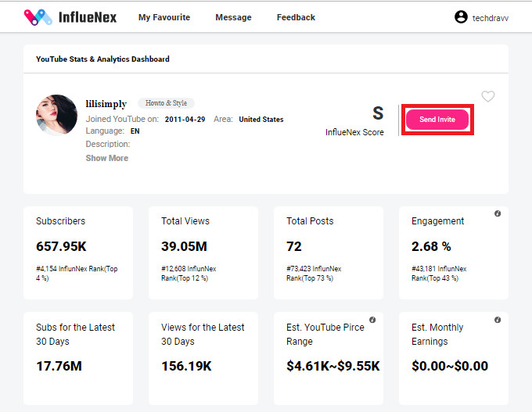Viewport: 532px width, 412px height.
Task: Select the Total Posts stats card
Action: 329,253
